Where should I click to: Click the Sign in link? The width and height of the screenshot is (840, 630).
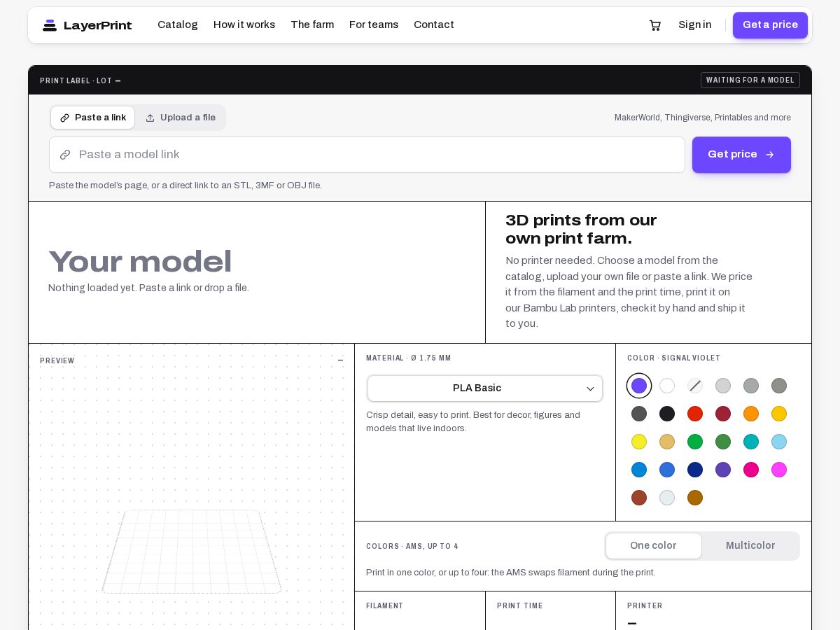pos(695,25)
